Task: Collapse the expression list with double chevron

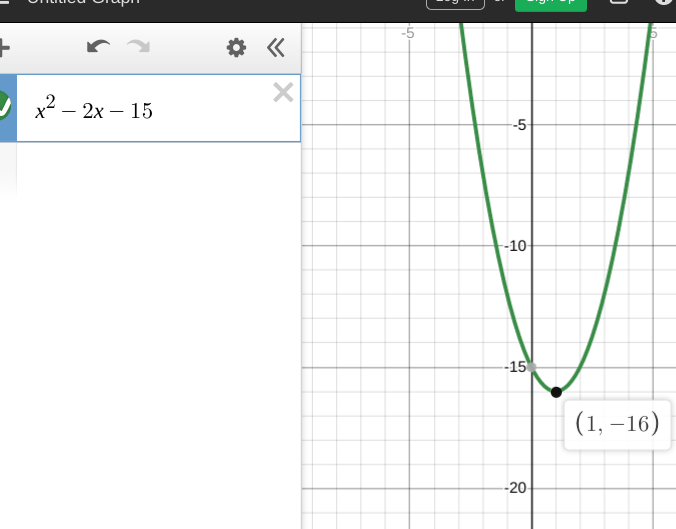Action: click(275, 47)
